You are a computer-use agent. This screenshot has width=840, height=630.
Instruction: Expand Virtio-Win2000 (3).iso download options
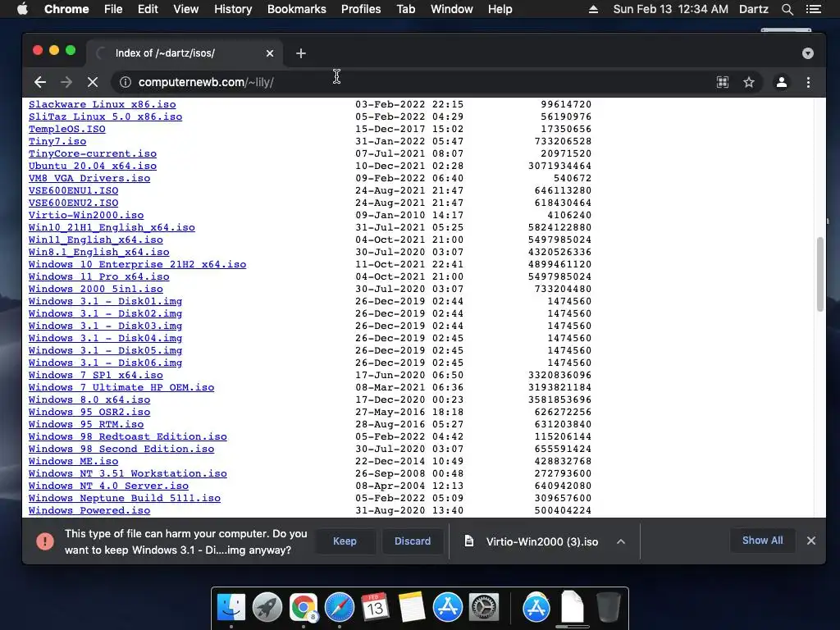point(621,541)
